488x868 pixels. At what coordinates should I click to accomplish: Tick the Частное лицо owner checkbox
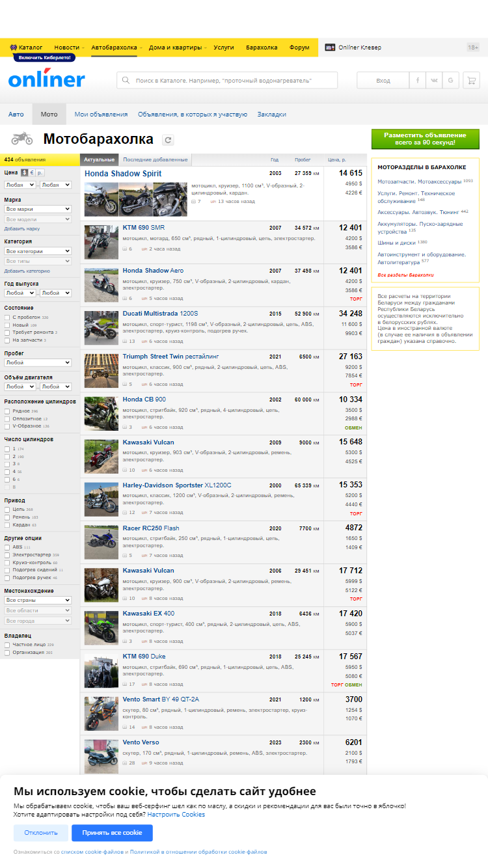pyautogui.click(x=7, y=645)
